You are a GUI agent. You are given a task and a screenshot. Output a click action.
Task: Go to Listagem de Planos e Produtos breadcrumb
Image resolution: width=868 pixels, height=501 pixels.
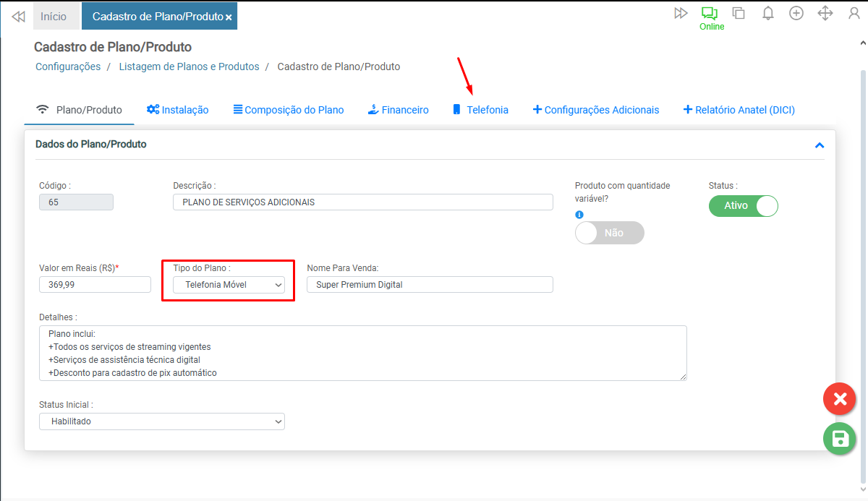coord(189,67)
